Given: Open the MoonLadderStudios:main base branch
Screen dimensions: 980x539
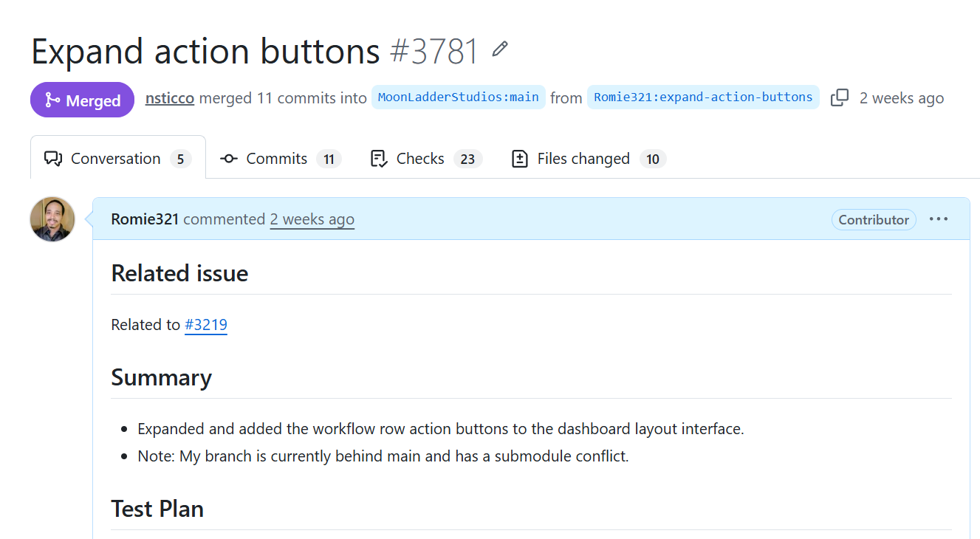Looking at the screenshot, I should tap(459, 97).
